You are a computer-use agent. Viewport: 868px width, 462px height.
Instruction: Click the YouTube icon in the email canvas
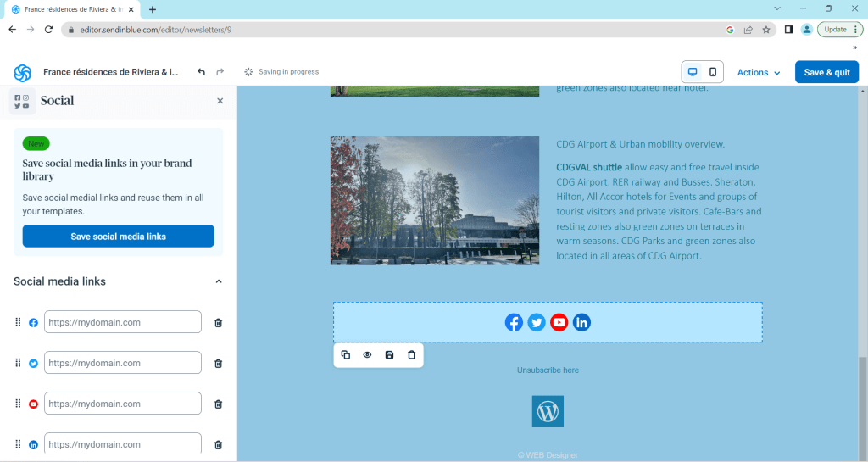click(559, 322)
